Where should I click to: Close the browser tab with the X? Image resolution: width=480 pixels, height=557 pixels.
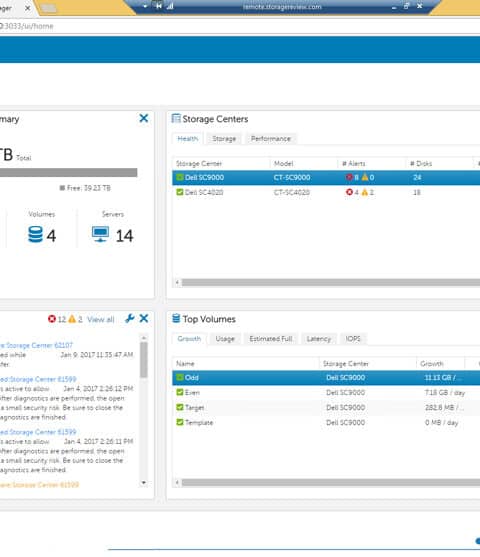pos(27,8)
